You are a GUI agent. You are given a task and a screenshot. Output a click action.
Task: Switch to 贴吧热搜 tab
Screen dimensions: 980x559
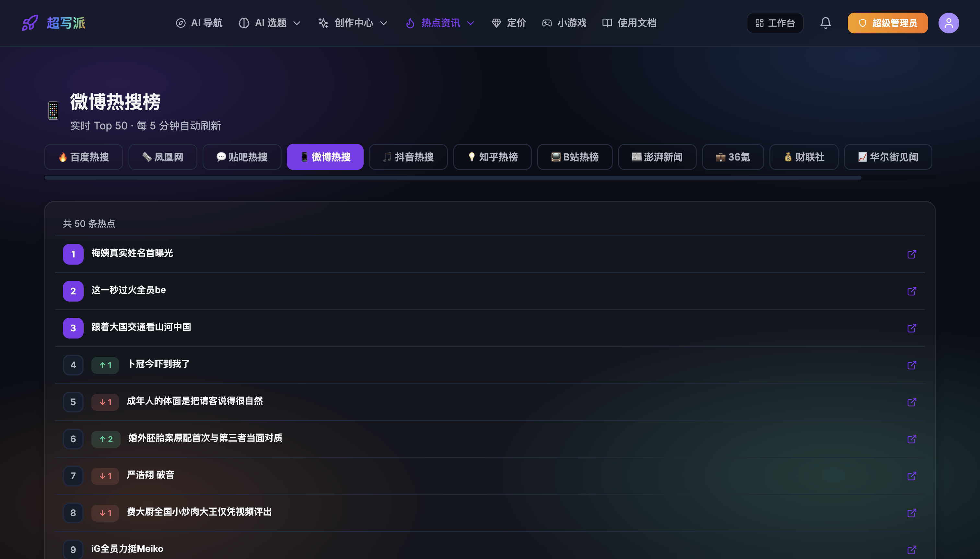tap(242, 157)
